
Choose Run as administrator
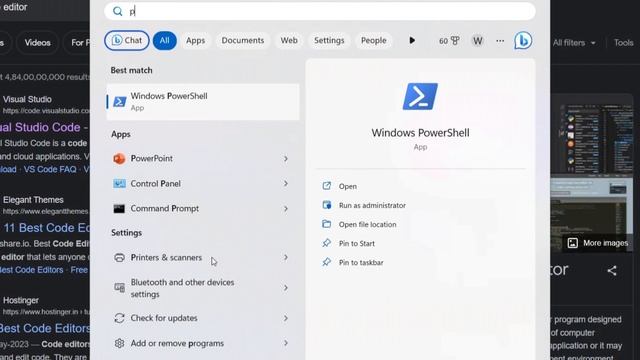[x=372, y=205]
